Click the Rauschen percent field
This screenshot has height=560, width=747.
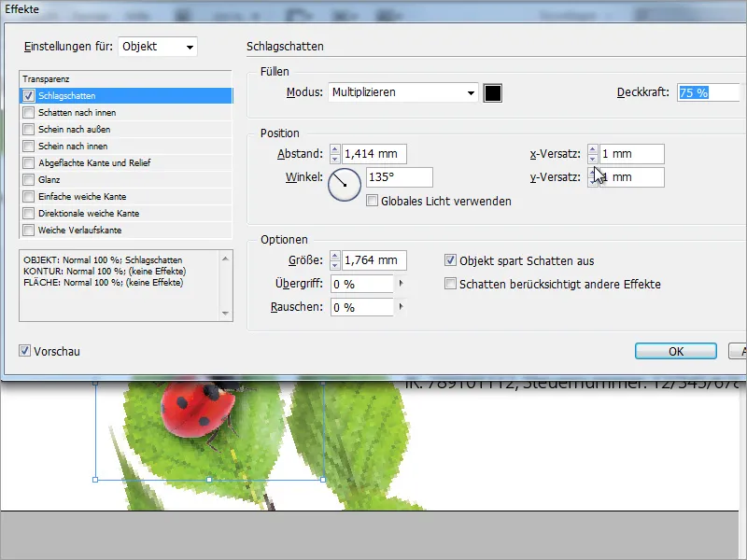pos(362,307)
